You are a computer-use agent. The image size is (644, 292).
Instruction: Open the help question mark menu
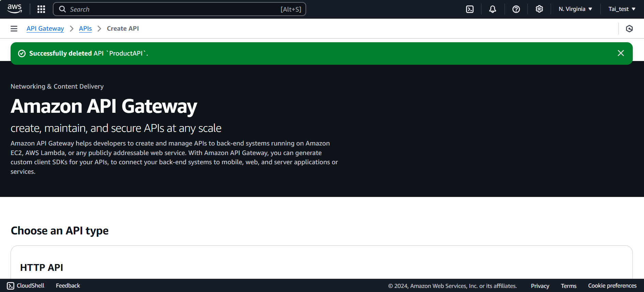(x=516, y=9)
